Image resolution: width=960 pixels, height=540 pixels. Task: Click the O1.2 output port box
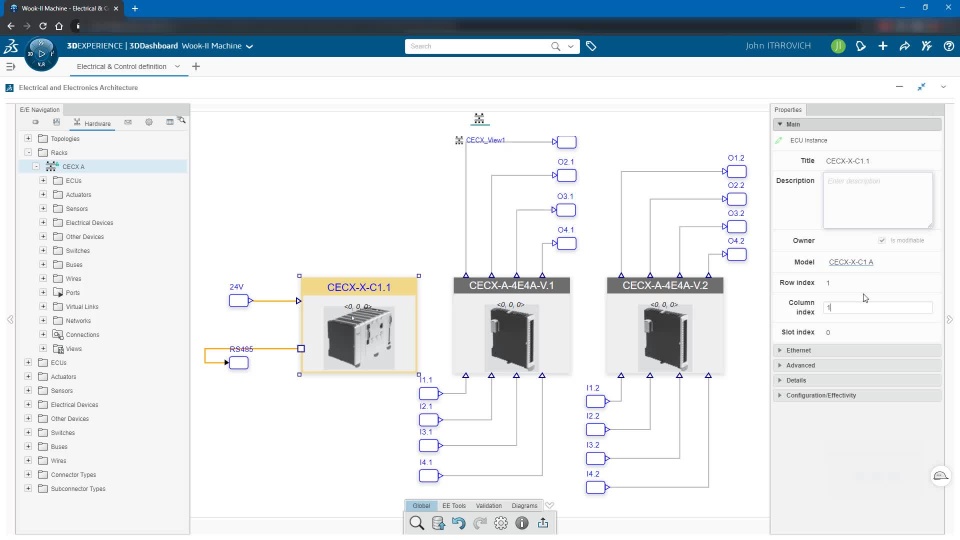pyautogui.click(x=737, y=171)
